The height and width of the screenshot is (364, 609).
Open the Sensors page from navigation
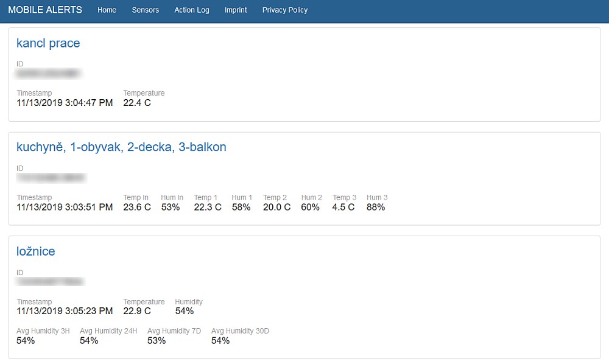click(x=145, y=10)
